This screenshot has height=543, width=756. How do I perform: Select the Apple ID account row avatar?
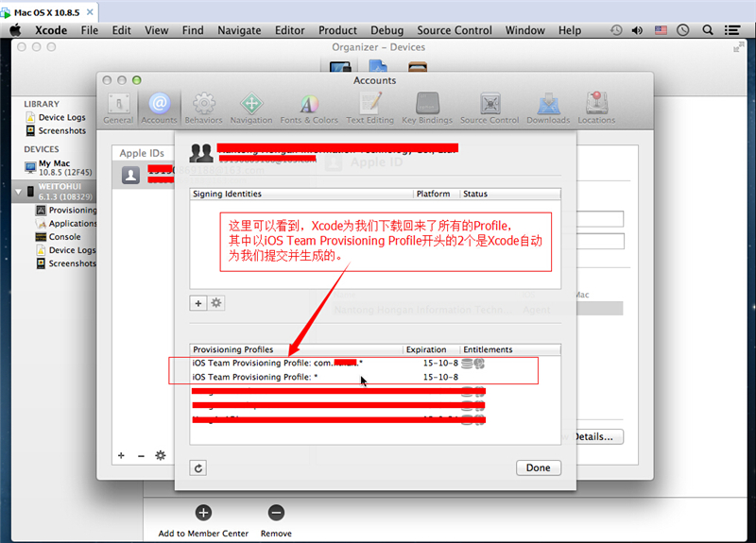point(130,175)
